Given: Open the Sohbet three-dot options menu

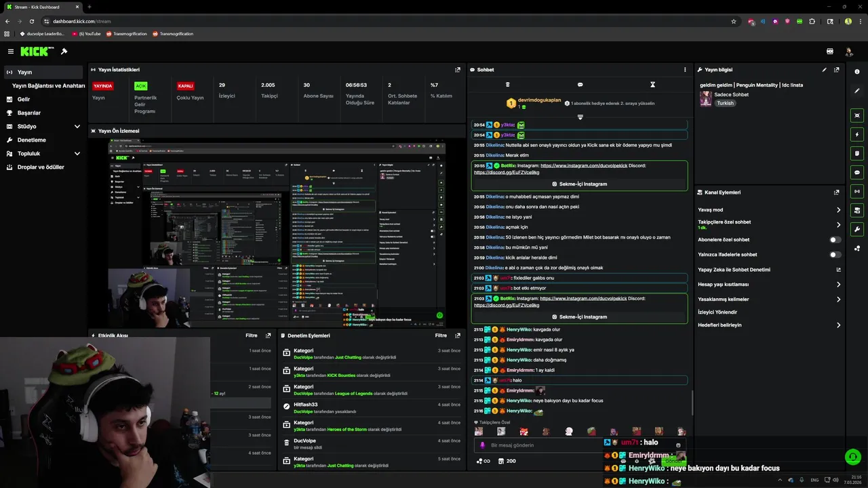Looking at the screenshot, I should 685,70.
